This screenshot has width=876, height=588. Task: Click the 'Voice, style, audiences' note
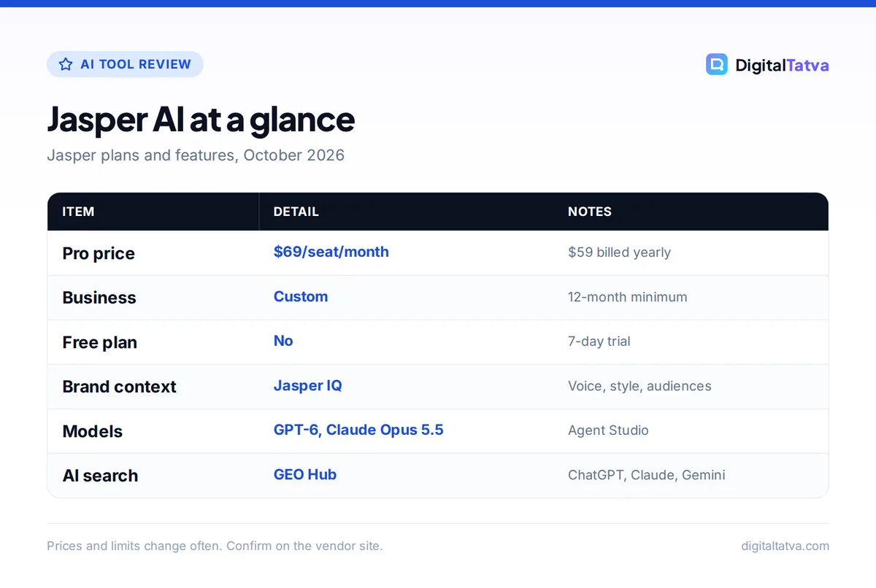(639, 386)
